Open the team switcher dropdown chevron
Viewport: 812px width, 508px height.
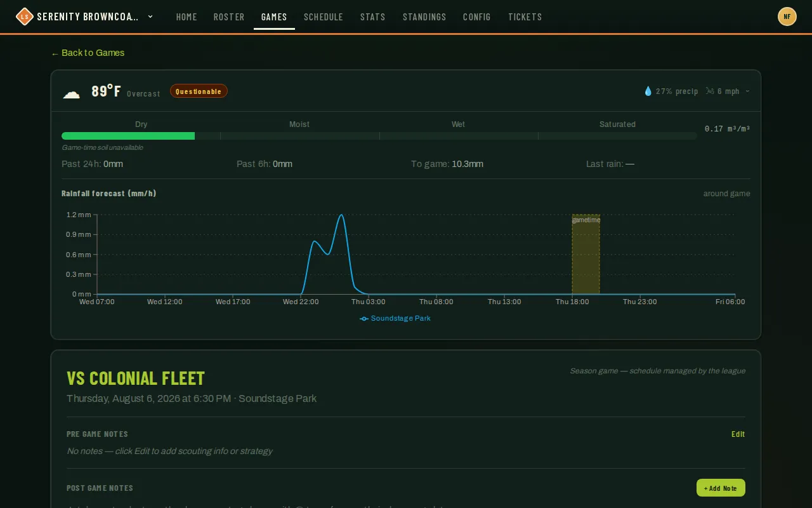click(x=150, y=17)
